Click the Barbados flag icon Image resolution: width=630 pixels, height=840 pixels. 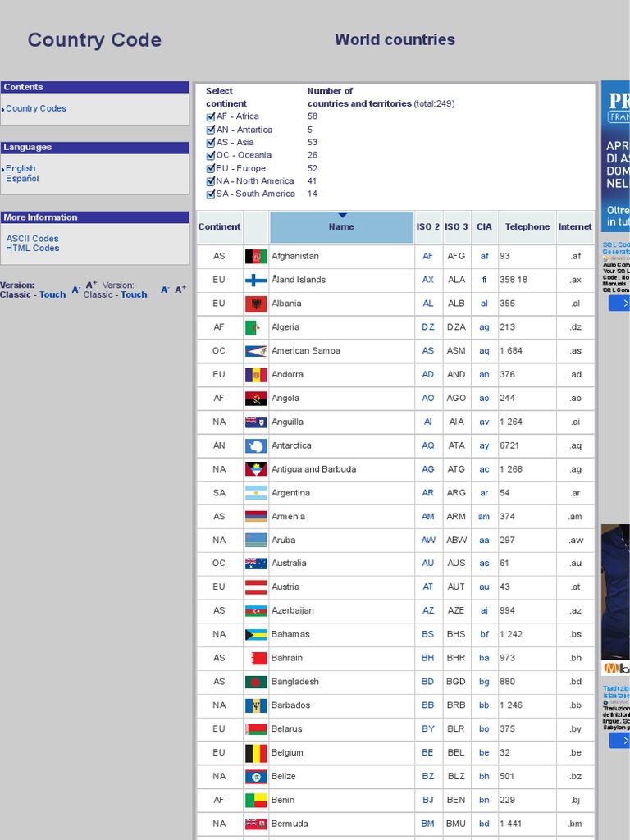(x=256, y=705)
